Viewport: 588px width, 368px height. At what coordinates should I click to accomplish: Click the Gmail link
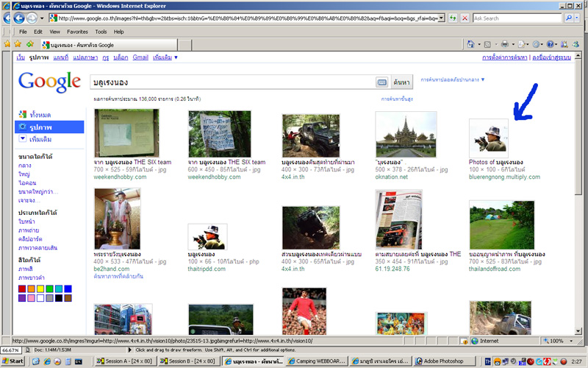tap(140, 57)
